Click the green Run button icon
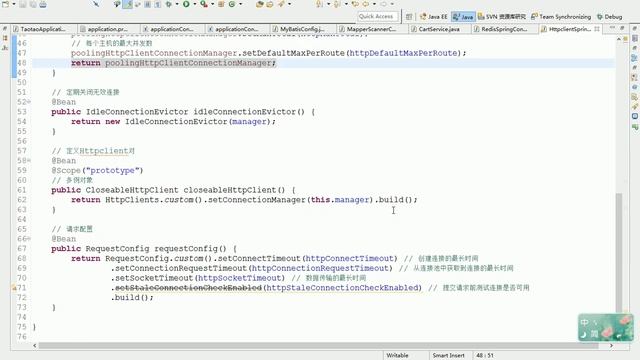 pyautogui.click(x=186, y=4)
